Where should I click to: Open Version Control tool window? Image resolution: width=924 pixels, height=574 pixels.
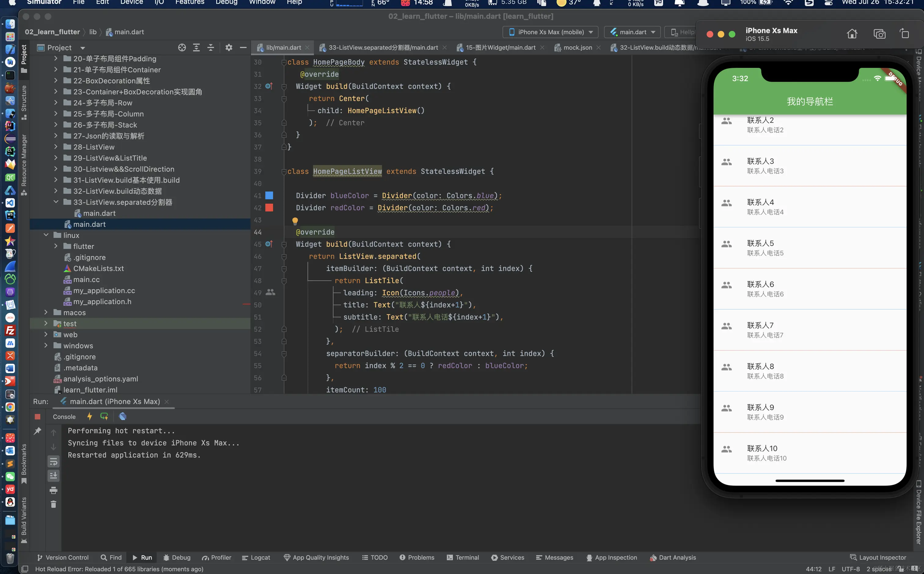[63, 557]
